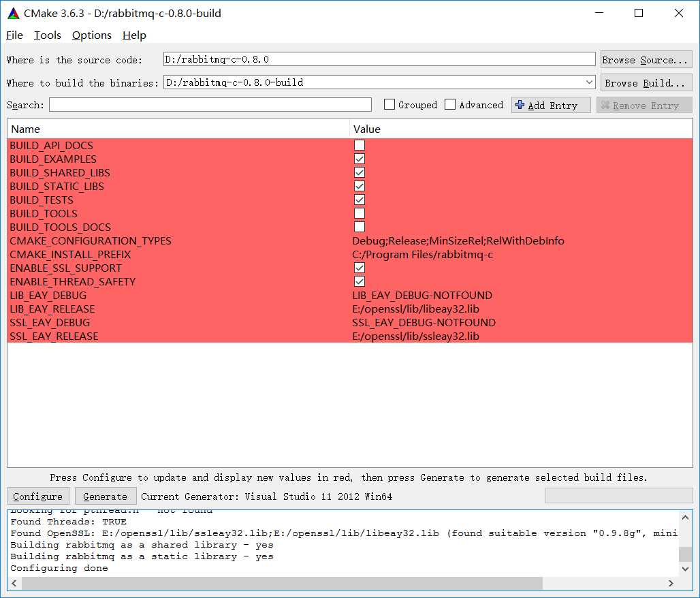Open the File menu
700x598 pixels.
(14, 35)
